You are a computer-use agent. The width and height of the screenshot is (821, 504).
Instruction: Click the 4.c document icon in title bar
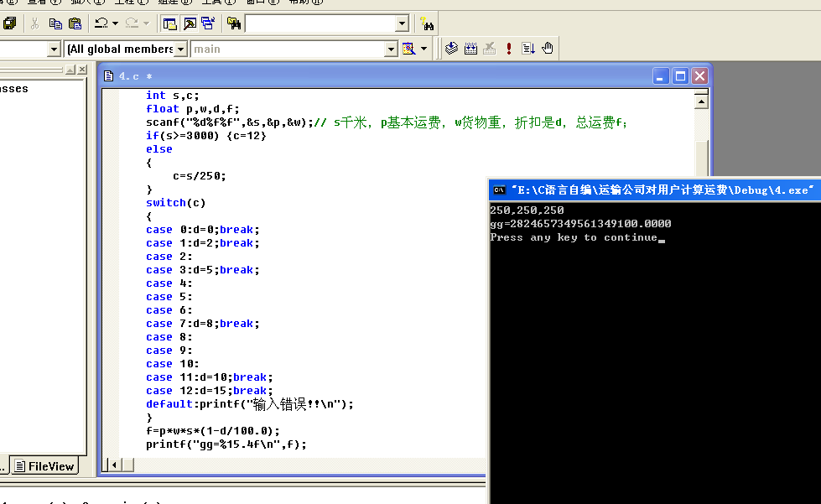click(108, 76)
